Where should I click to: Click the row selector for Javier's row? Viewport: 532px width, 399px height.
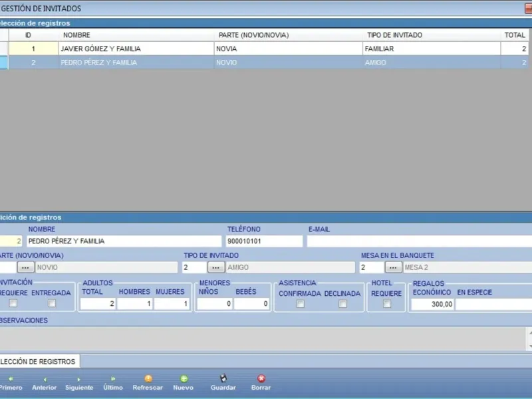coord(4,49)
